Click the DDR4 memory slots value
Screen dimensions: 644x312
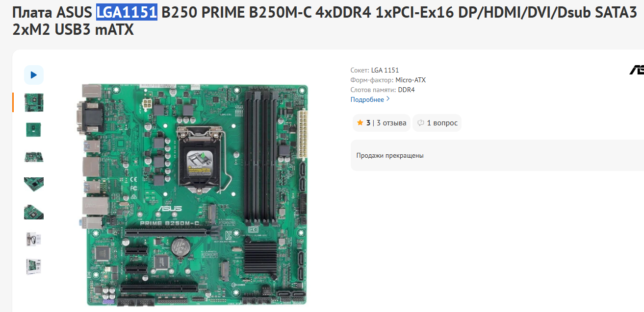pos(406,90)
